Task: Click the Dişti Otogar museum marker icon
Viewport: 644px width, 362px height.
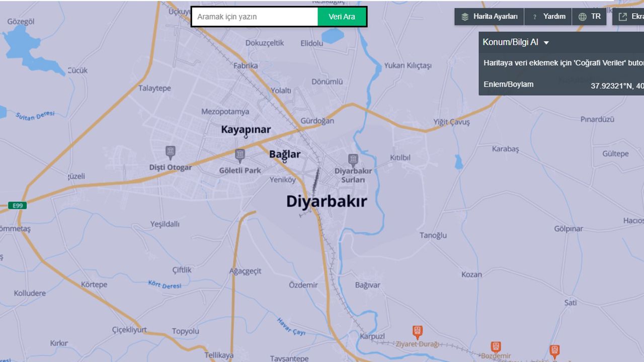Action: tap(171, 152)
